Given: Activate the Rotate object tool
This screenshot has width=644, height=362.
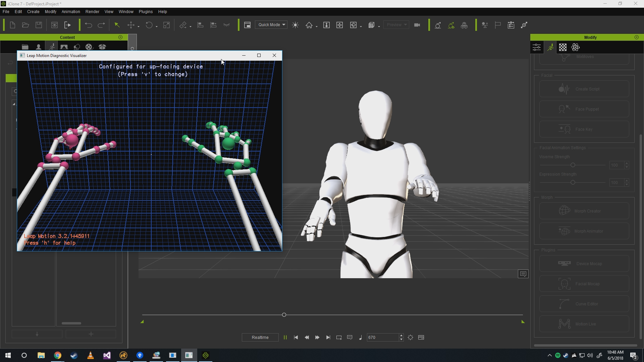Looking at the screenshot, I should click(x=149, y=25).
